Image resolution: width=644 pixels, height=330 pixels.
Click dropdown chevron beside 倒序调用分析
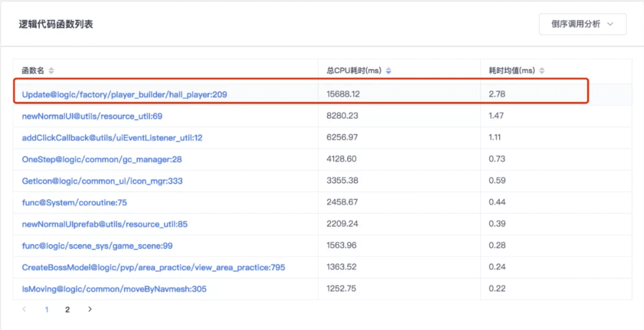click(610, 24)
